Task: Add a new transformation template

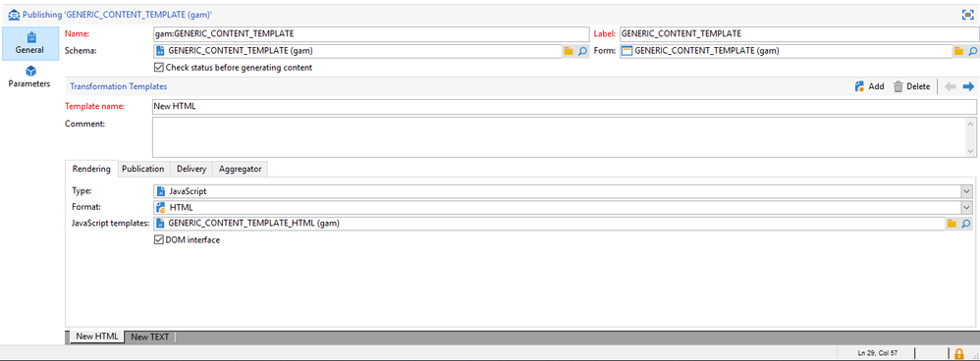Action: [869, 86]
